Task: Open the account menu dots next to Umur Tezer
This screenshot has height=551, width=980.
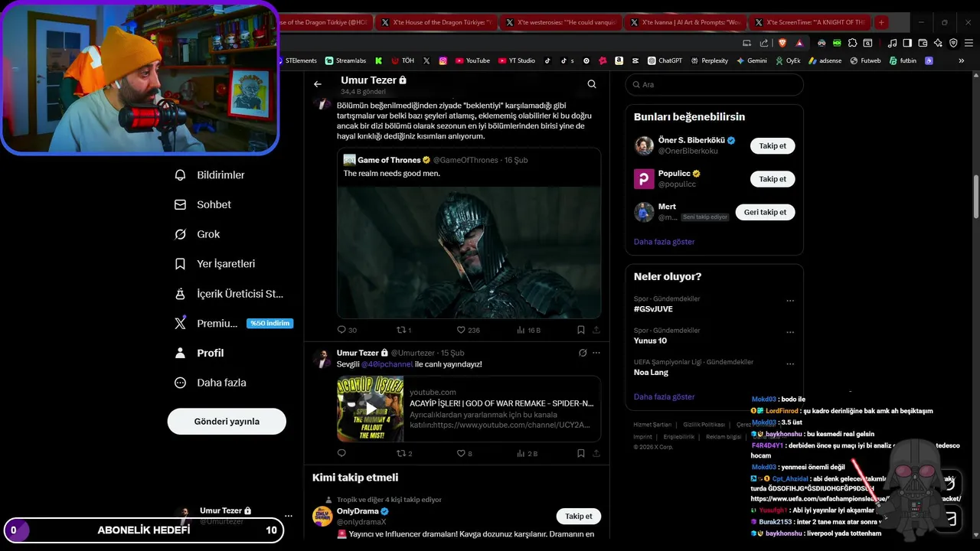Action: coord(288,517)
